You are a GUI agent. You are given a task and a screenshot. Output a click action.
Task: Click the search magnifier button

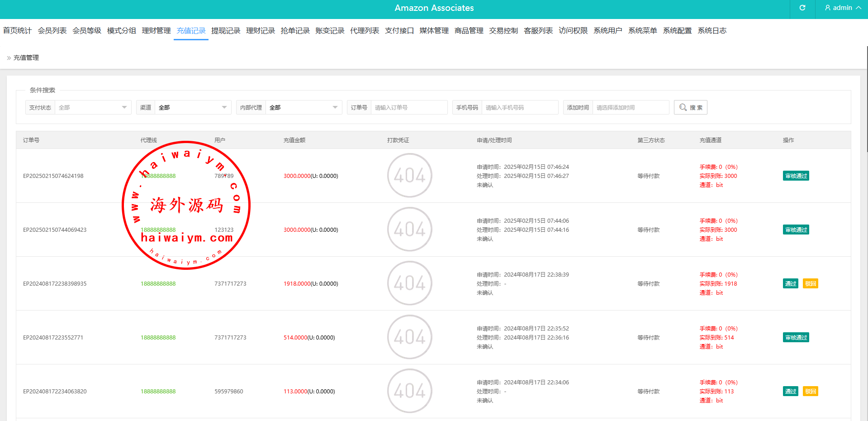click(x=690, y=107)
